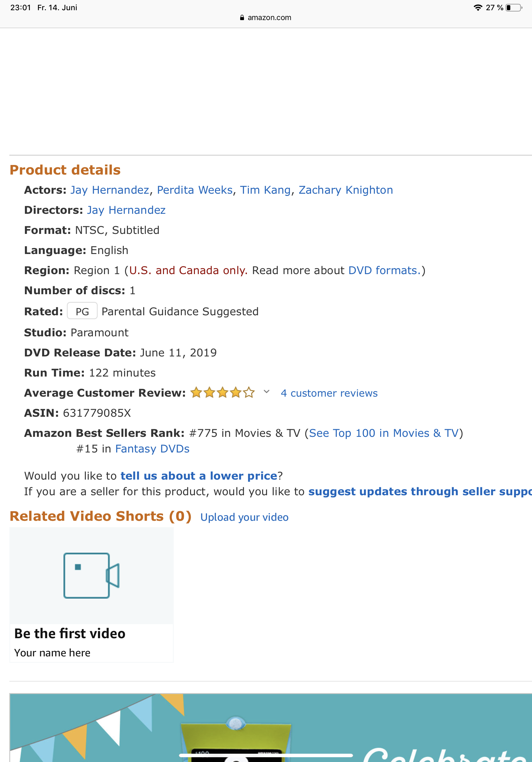Click the star rating icons
The width and height of the screenshot is (532, 762).
point(223,393)
